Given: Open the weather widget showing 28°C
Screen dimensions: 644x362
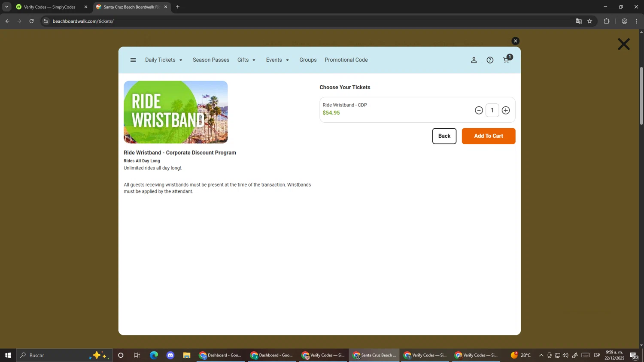Looking at the screenshot, I should (521, 355).
